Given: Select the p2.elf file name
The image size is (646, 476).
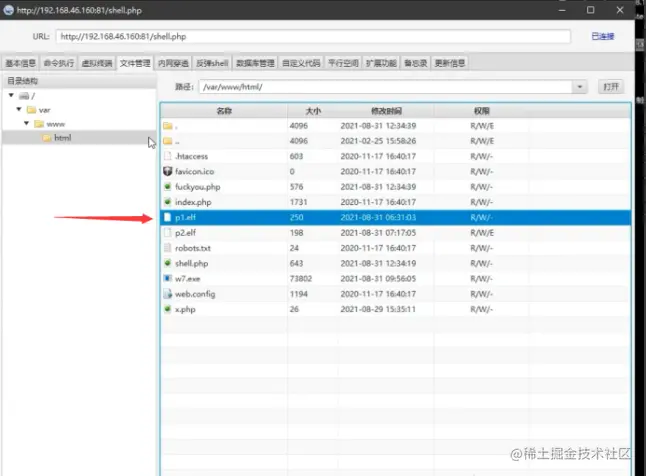Looking at the screenshot, I should (185, 232).
